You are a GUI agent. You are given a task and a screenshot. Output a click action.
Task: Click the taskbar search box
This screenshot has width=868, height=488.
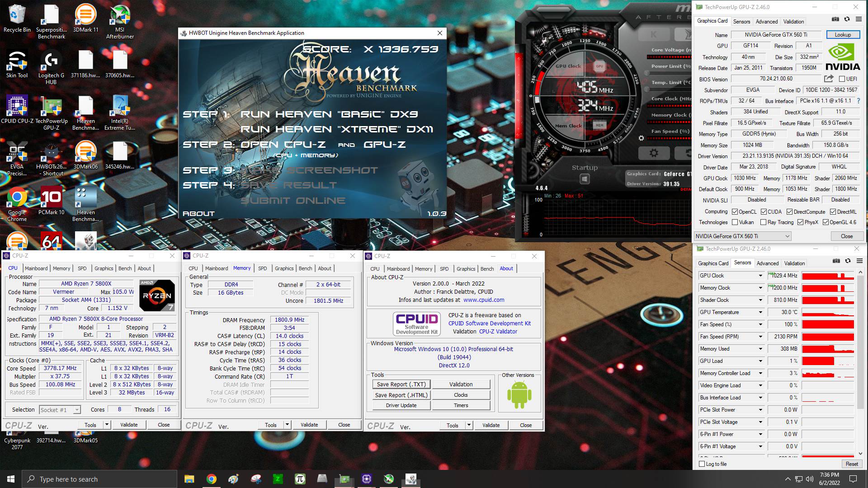point(99,479)
